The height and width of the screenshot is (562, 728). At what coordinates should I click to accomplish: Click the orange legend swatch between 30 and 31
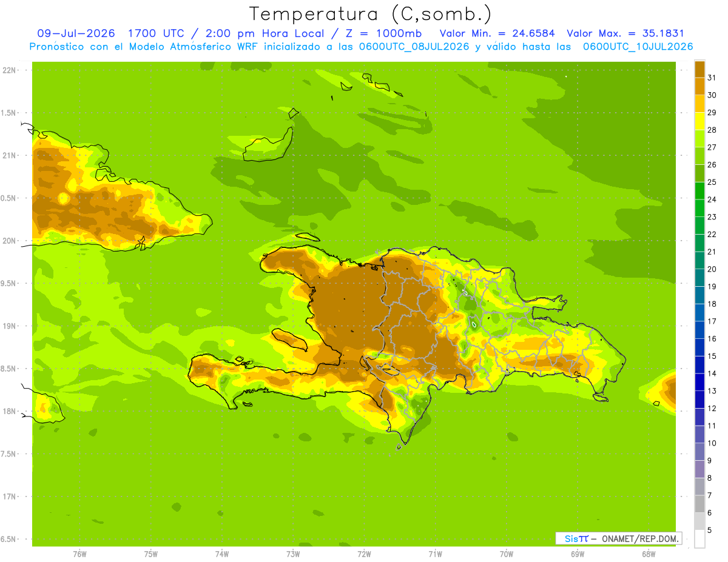coord(699,87)
